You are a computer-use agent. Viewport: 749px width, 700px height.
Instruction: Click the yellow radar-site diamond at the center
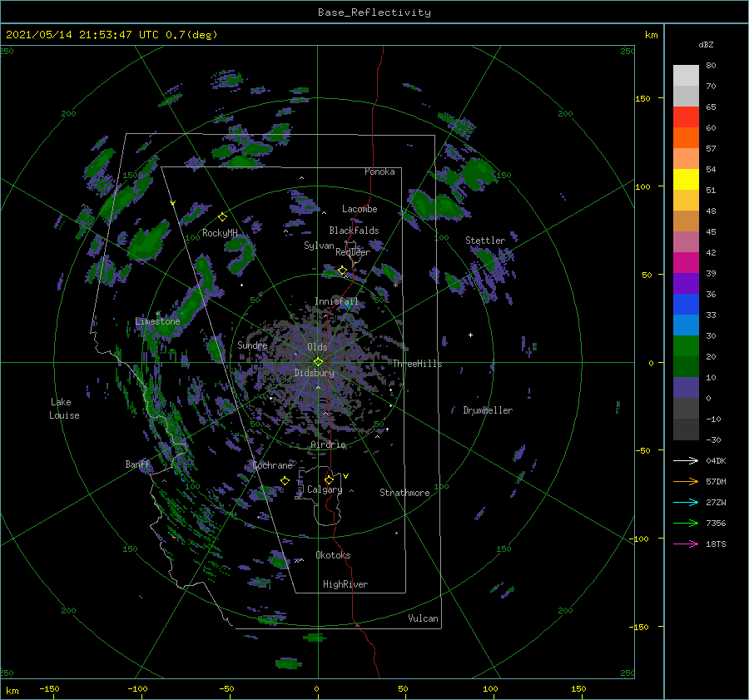tap(318, 362)
